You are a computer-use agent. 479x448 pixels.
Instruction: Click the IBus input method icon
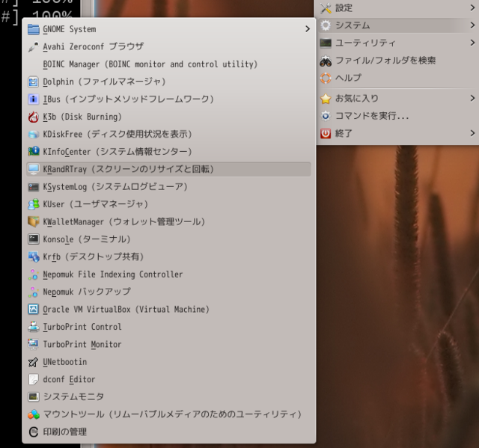click(x=33, y=99)
